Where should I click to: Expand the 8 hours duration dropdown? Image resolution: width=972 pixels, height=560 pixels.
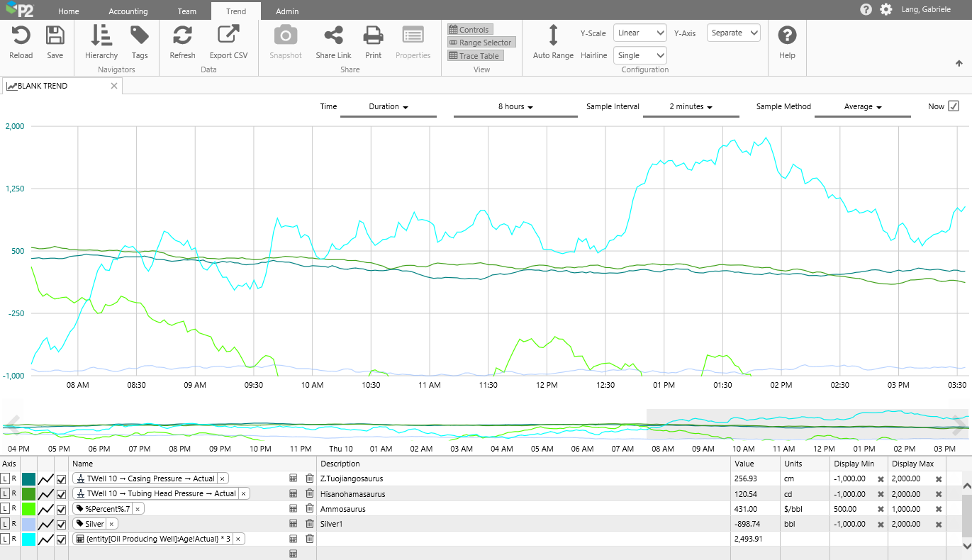click(x=515, y=107)
